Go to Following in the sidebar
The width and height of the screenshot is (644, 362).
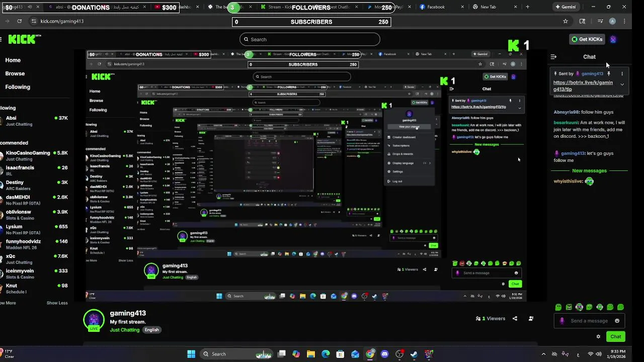coord(18,87)
